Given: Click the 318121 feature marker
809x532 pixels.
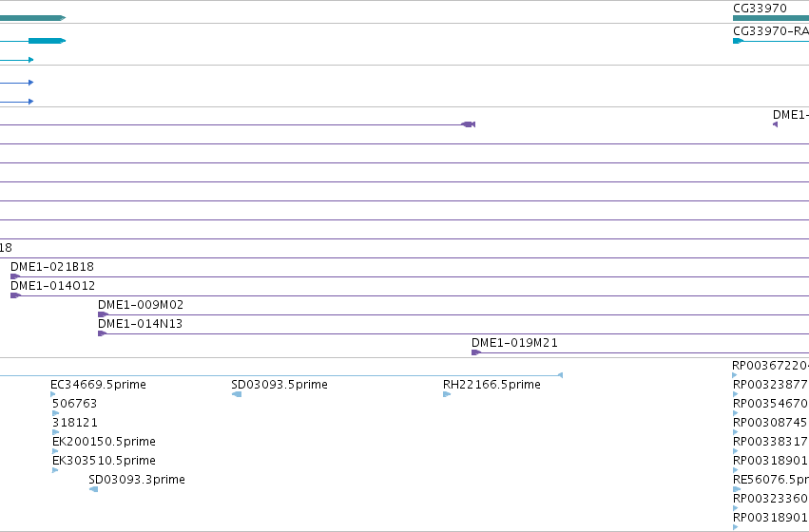Looking at the screenshot, I should click(x=56, y=432).
